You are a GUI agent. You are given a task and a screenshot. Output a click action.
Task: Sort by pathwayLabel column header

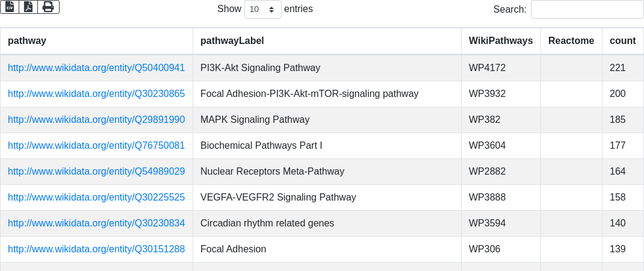(x=232, y=41)
